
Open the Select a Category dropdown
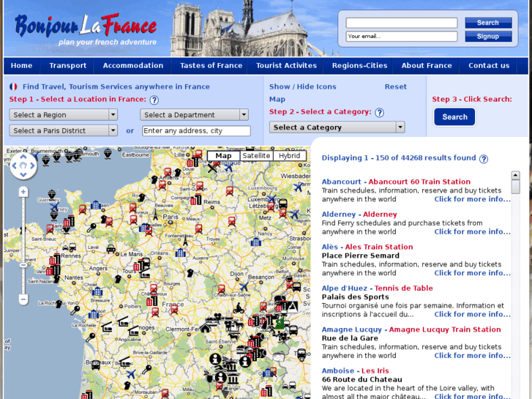pos(337,127)
